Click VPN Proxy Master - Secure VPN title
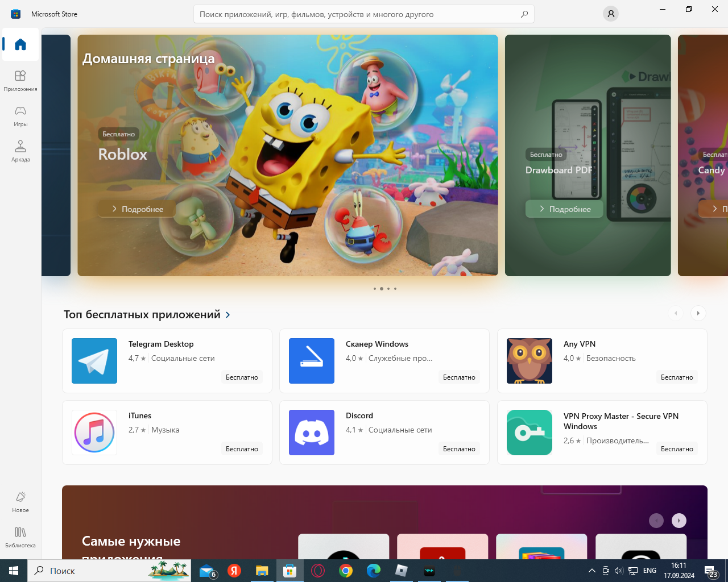The height and width of the screenshot is (582, 728). click(x=621, y=421)
